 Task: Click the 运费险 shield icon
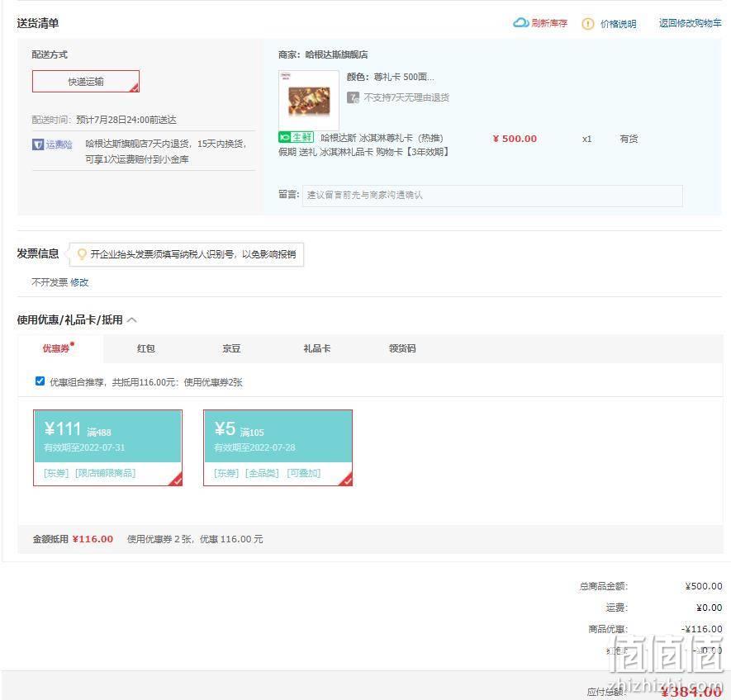tap(38, 144)
